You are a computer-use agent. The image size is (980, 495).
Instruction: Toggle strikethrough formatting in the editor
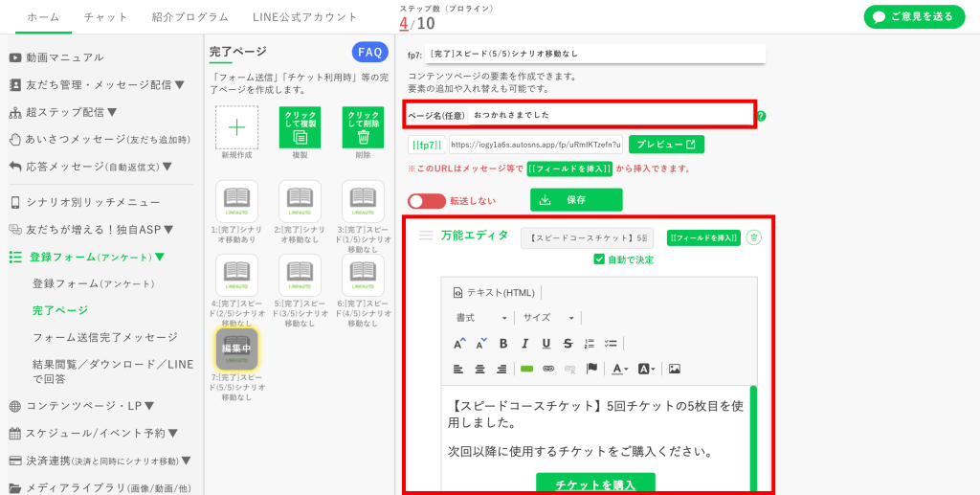(568, 343)
